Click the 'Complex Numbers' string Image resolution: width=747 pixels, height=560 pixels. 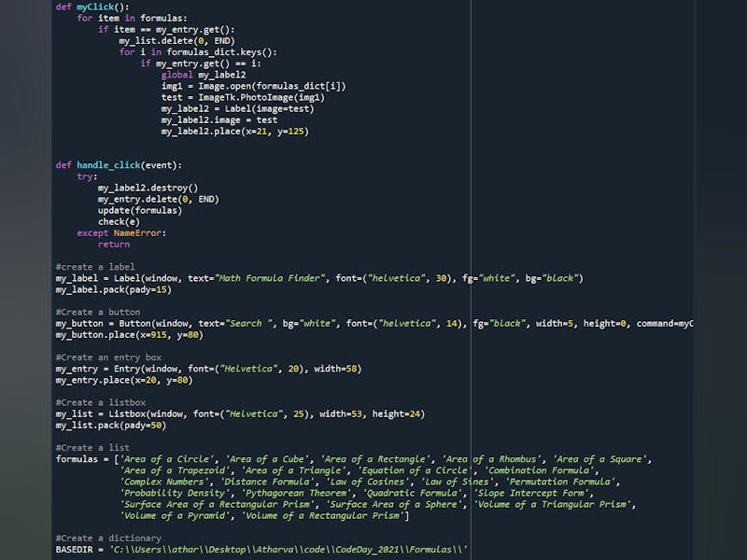click(x=164, y=482)
